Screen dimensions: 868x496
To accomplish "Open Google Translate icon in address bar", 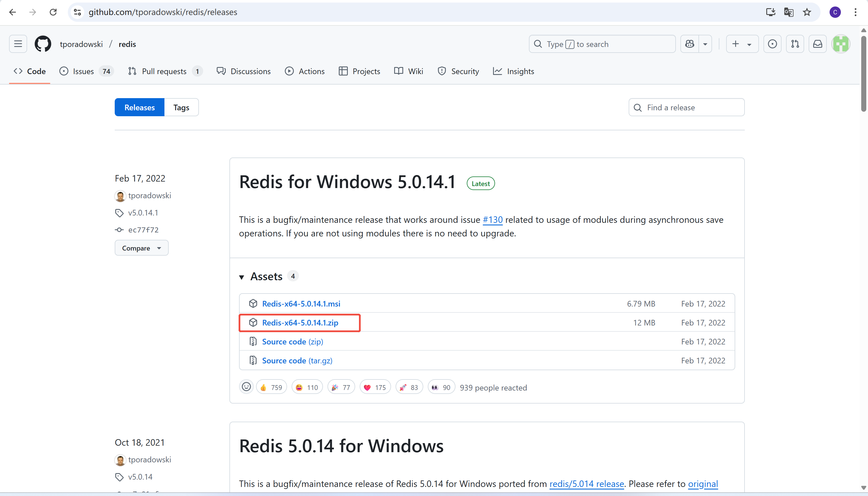I will coord(789,12).
